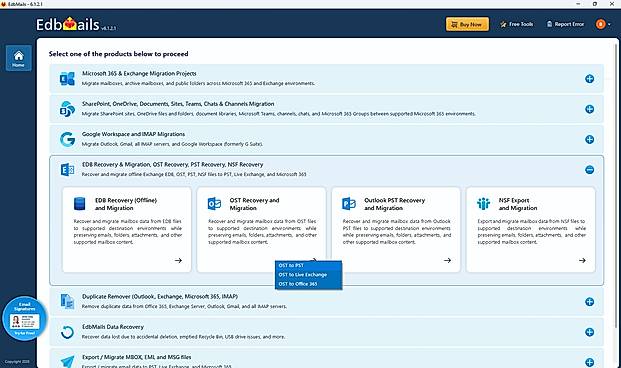The height and width of the screenshot is (368, 621).
Task: Open NSF Export and Migration card arrow
Action: (582, 260)
